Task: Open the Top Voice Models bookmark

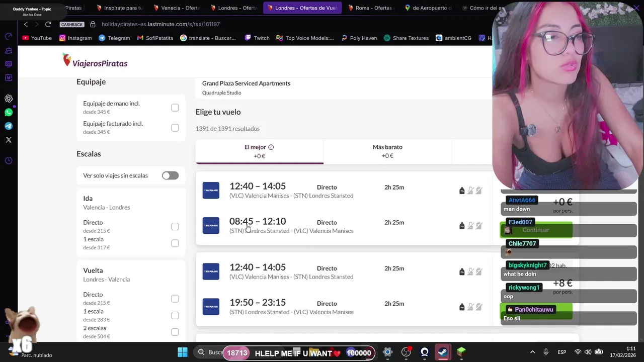Action: pyautogui.click(x=305, y=38)
